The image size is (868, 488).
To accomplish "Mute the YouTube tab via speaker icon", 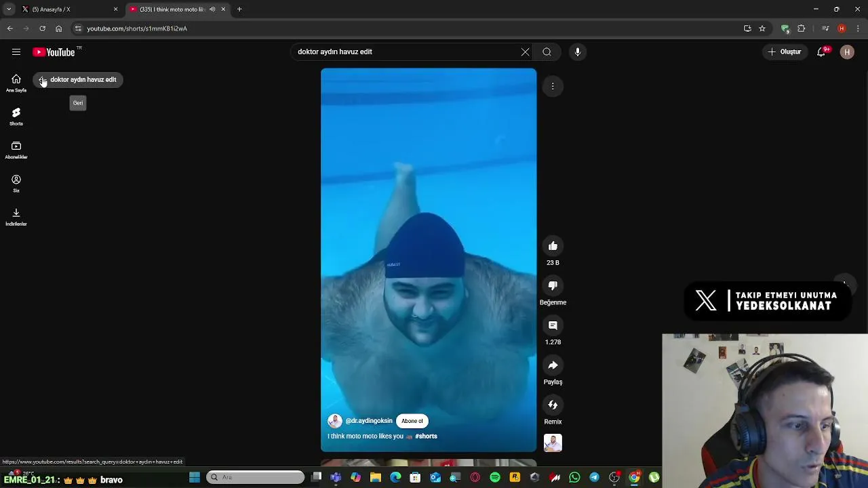I will [212, 9].
